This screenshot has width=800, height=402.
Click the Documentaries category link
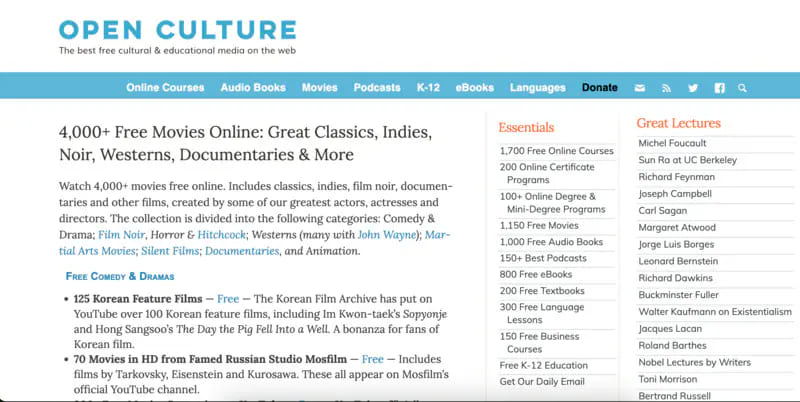point(242,251)
